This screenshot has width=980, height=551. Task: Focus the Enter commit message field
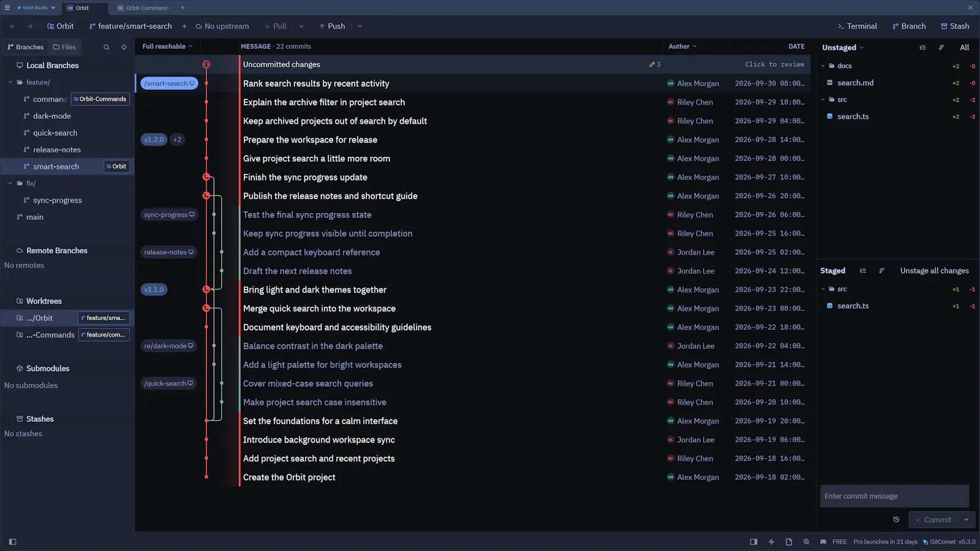[x=894, y=497]
